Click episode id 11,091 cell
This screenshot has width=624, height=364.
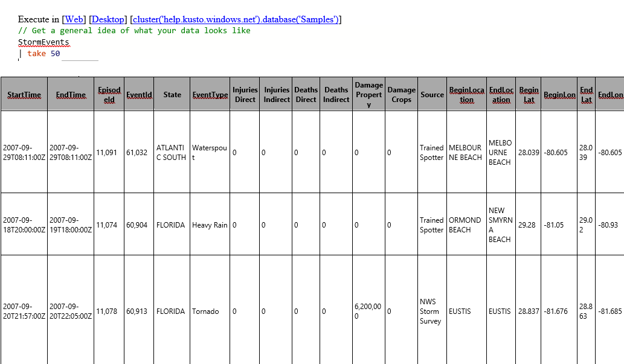coord(109,152)
